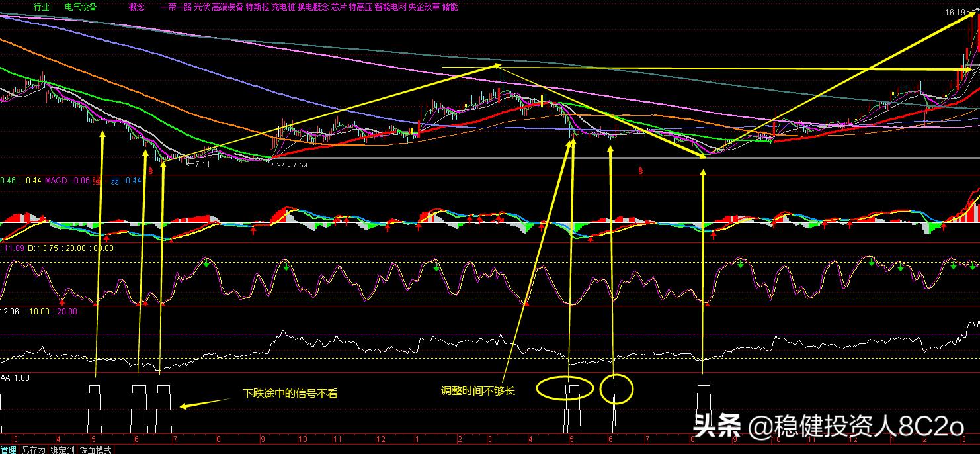
Task: Click the MACD: -0.06 indicator label
Action: coord(67,181)
